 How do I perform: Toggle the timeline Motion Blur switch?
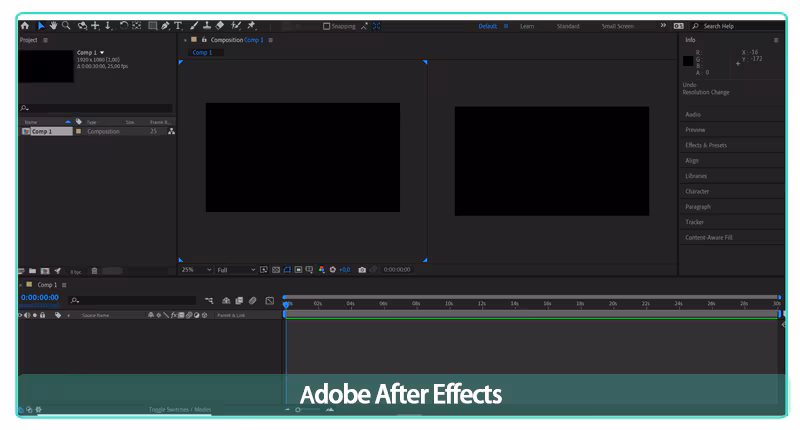point(253,301)
